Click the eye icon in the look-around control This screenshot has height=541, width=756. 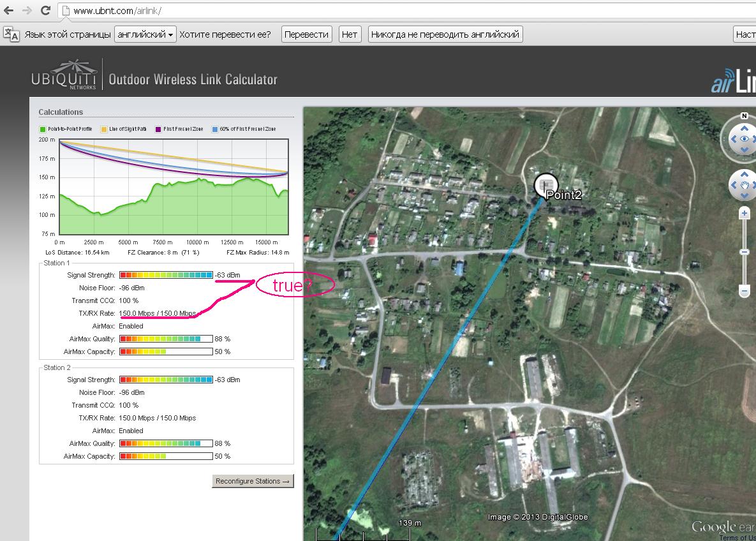[x=744, y=138]
